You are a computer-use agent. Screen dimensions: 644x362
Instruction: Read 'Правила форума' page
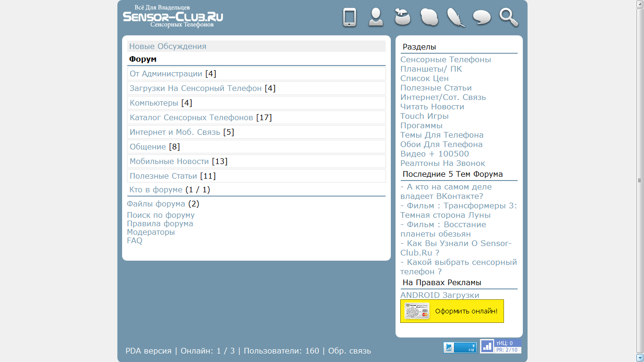160,223
